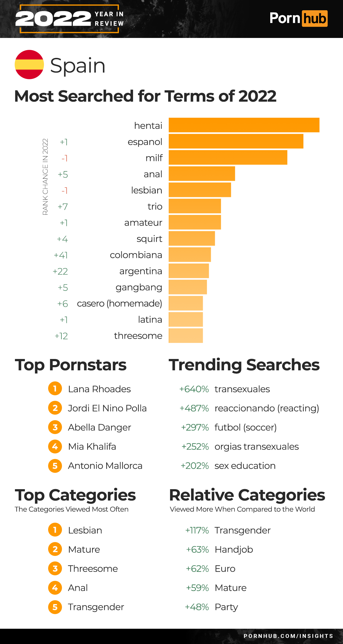Open the PORNHUB.COM/INSIGHTS footer link
This screenshot has width=343, height=644.
click(x=288, y=636)
